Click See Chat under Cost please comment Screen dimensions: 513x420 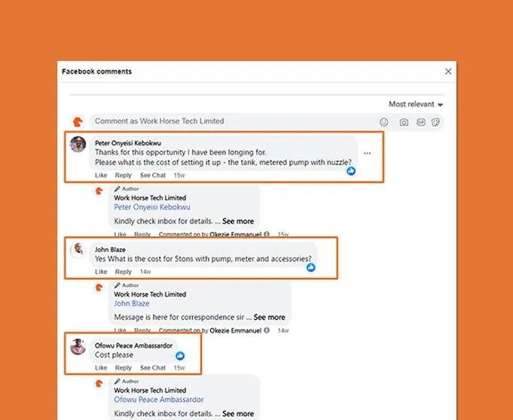[x=153, y=368]
